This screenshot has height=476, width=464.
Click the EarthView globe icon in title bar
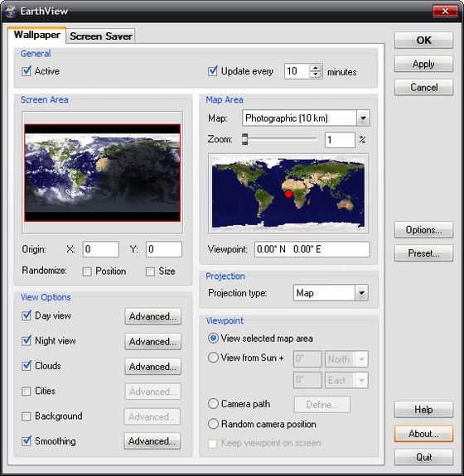(10, 12)
